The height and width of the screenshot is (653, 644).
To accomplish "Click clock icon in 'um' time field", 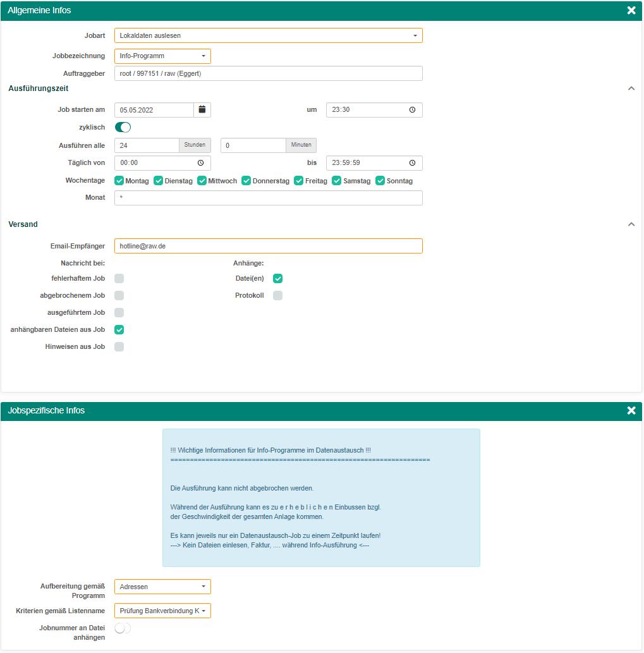I will click(412, 110).
